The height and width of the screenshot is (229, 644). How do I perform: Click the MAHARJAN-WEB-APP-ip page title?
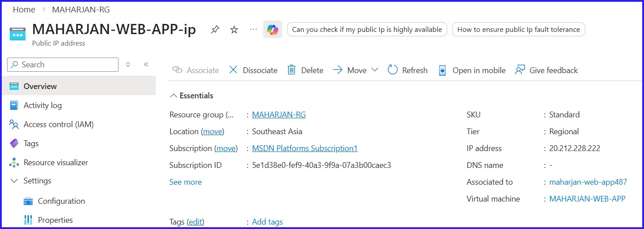[x=114, y=29]
